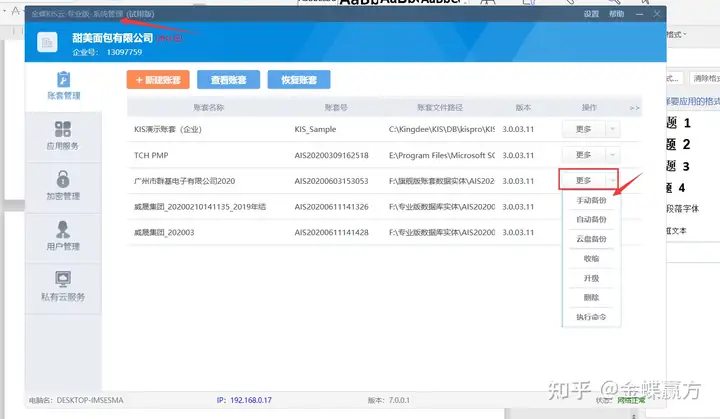
Task: Click path C:\Kingdee\KIS\DB\kispro cell
Action: click(442, 129)
